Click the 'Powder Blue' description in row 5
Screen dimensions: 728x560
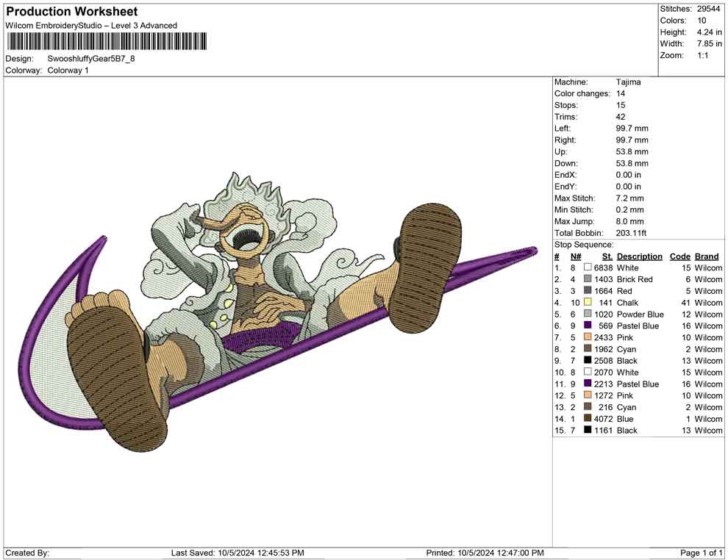640,314
